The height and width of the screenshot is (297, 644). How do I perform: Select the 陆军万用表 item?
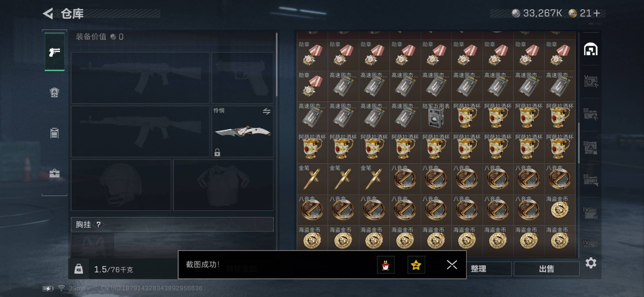[x=436, y=117]
